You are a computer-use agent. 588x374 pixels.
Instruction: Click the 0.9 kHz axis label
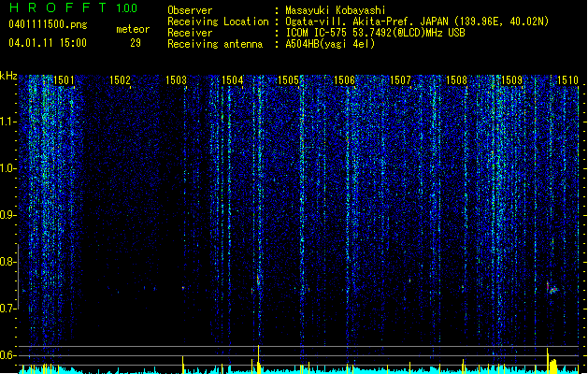click(x=7, y=215)
